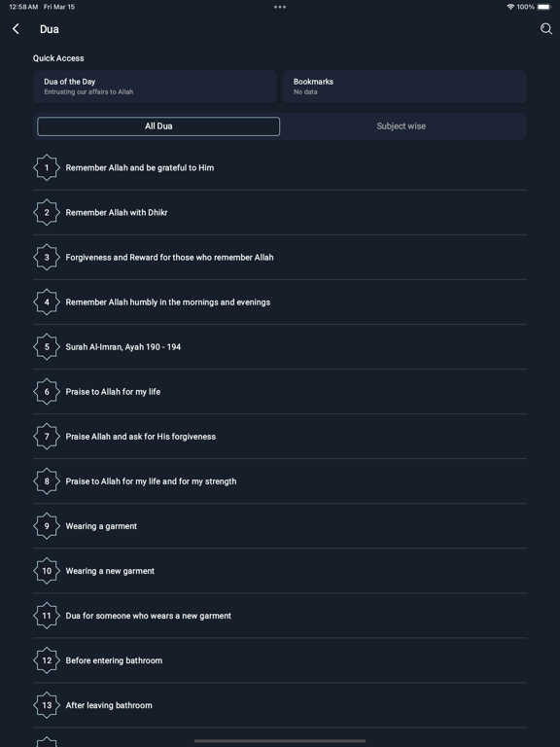
Task: Tap the star badge numbered 9
Action: coord(47,526)
